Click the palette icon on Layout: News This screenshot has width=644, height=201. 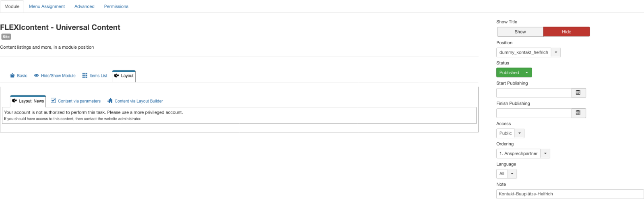[x=14, y=101]
